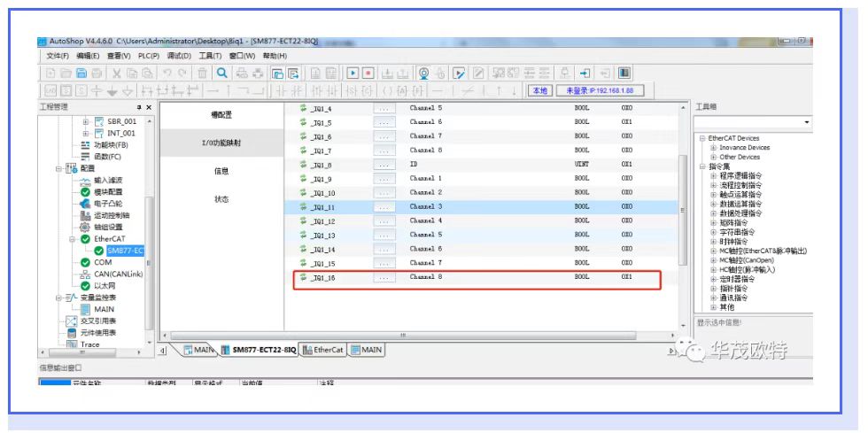
Task: Open 轴组设置 gear item
Action: [x=108, y=227]
